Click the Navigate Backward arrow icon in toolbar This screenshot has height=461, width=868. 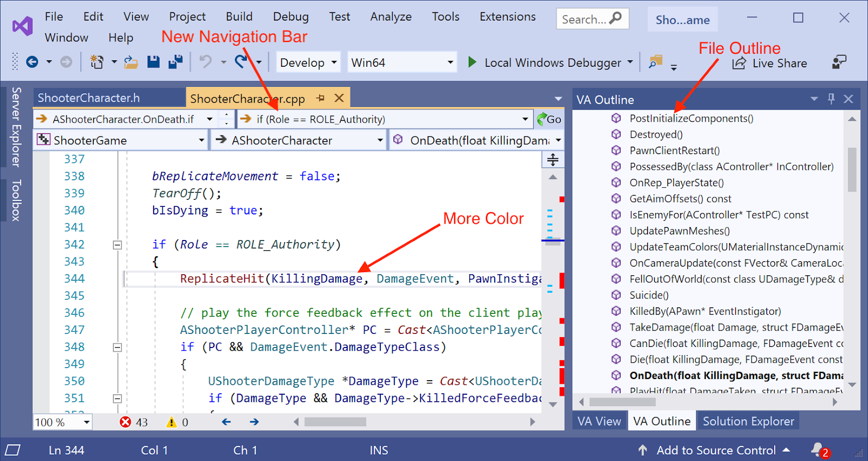pyautogui.click(x=32, y=62)
